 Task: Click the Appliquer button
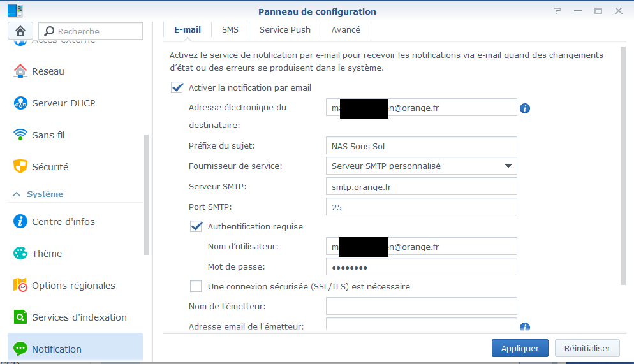tap(520, 348)
